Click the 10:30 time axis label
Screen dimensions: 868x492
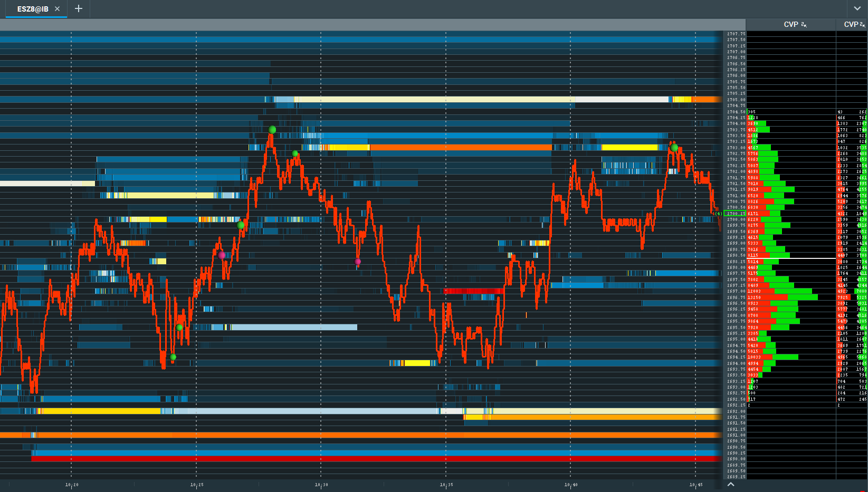(321, 485)
